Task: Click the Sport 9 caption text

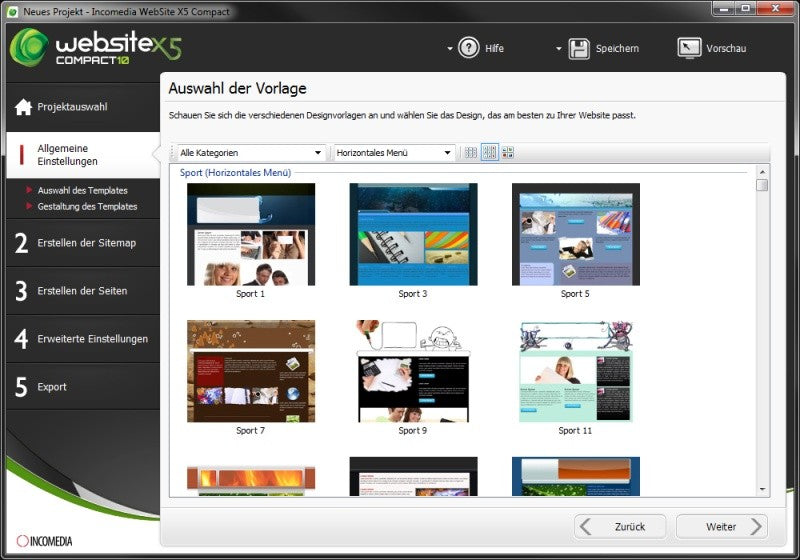Action: (x=412, y=430)
